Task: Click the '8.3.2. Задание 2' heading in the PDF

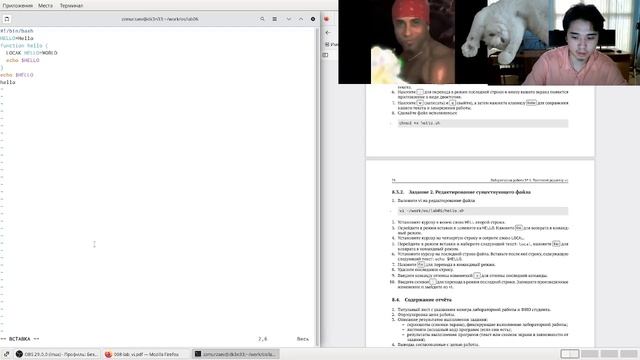Action: pyautogui.click(x=461, y=192)
